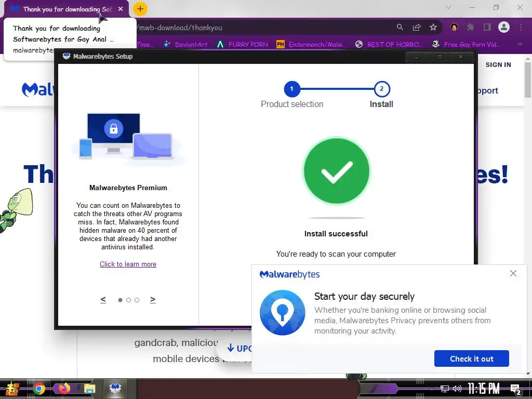Click the Check it out button

click(472, 358)
